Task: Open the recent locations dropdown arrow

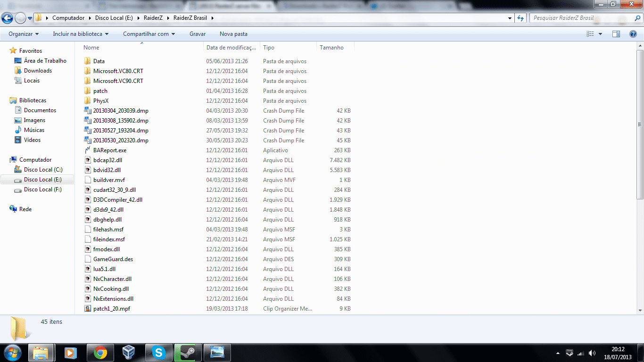Action: pos(30,18)
